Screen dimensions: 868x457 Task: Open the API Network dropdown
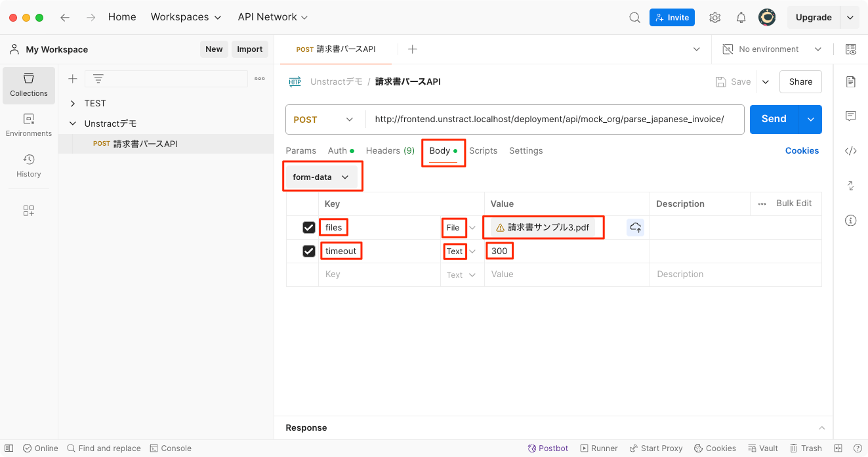[x=273, y=17]
